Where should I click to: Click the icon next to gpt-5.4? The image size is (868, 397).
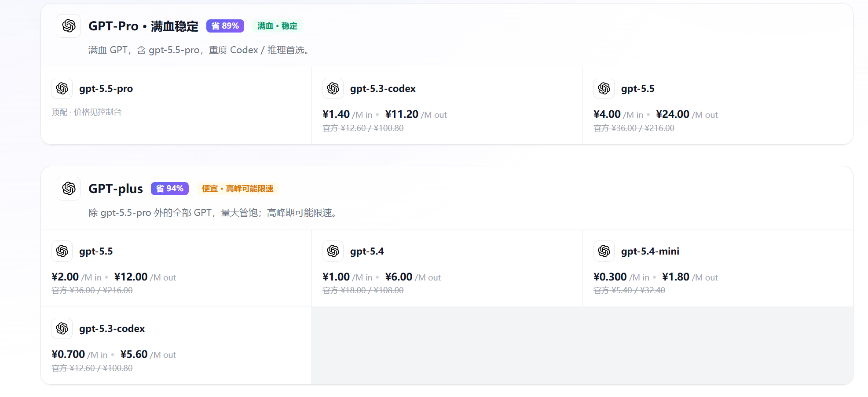click(x=333, y=251)
